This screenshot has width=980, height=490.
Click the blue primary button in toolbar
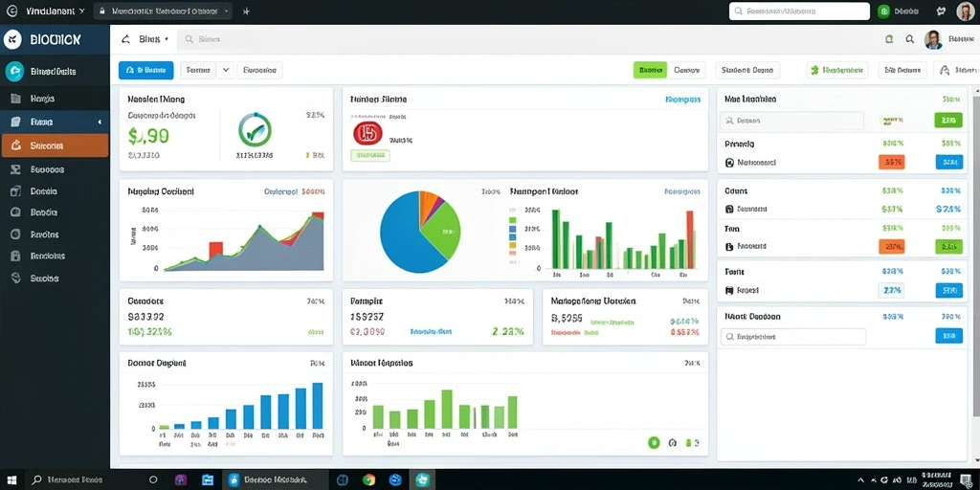tap(145, 70)
